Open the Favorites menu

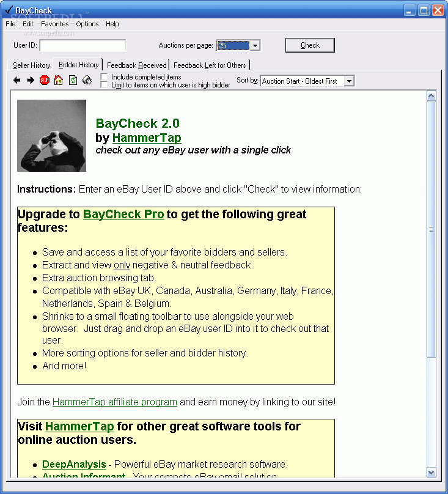55,24
